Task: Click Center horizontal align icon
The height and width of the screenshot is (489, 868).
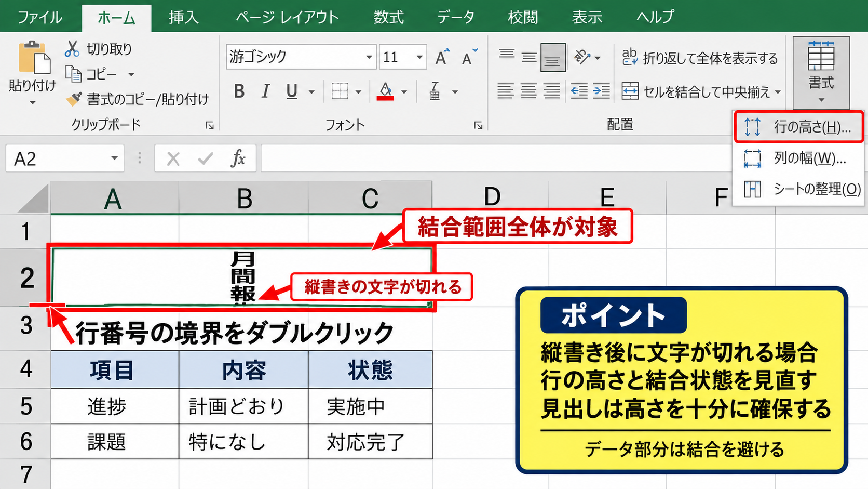Action: tap(528, 91)
